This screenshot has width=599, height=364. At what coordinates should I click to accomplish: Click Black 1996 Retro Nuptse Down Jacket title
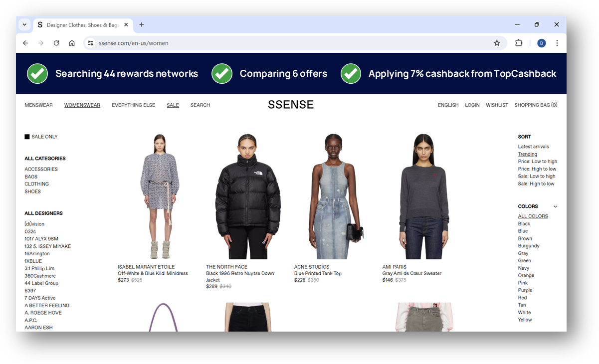pos(240,277)
